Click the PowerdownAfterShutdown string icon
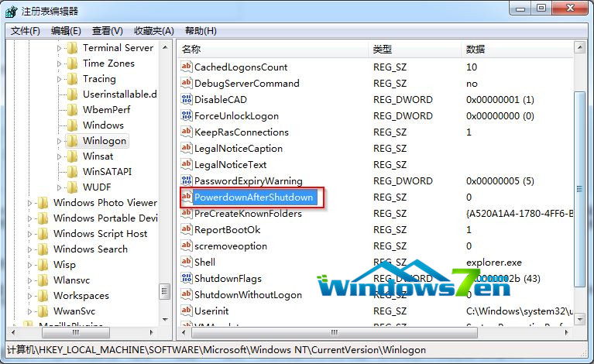The image size is (594, 364). [x=187, y=197]
